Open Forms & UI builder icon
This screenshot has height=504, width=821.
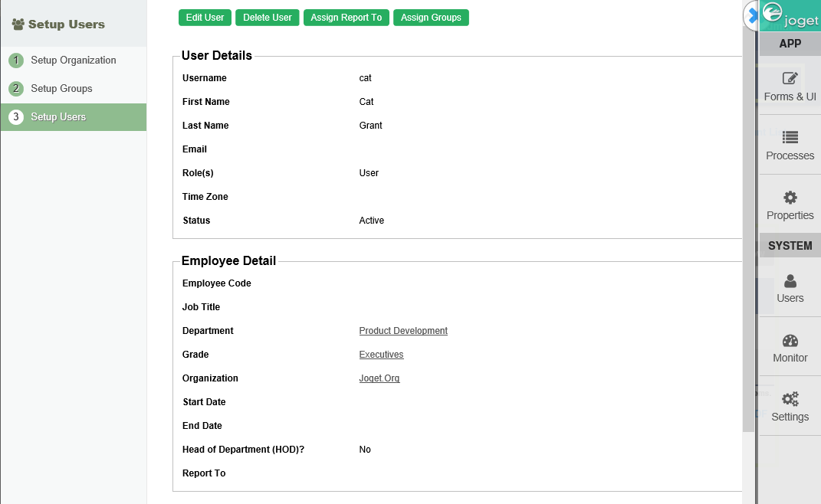(790, 79)
